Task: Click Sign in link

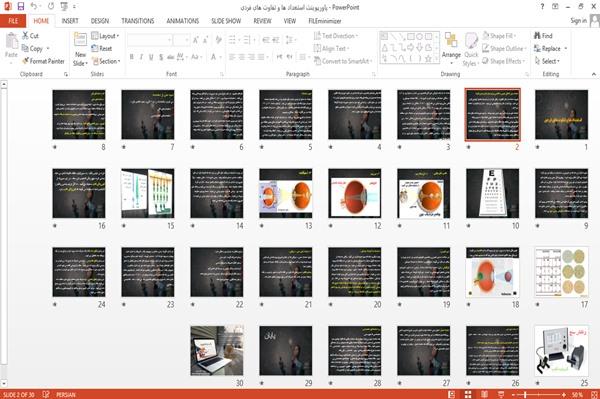Action: point(578,21)
